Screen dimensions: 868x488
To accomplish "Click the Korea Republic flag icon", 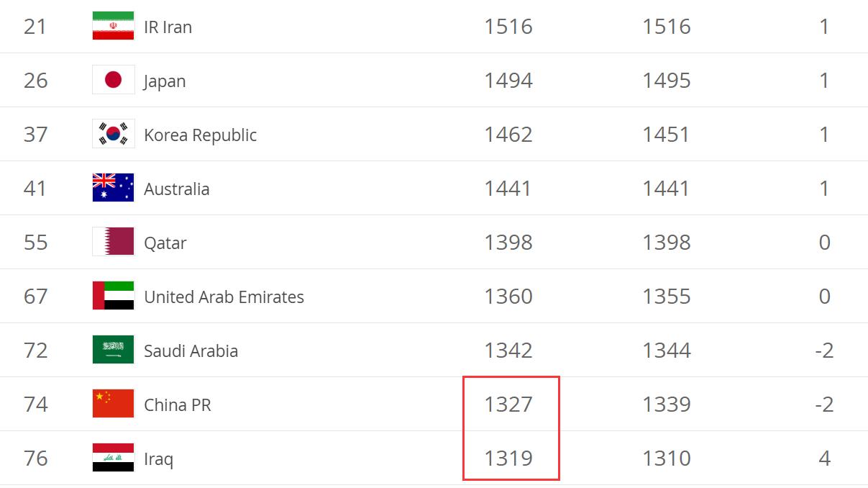I will click(x=113, y=134).
